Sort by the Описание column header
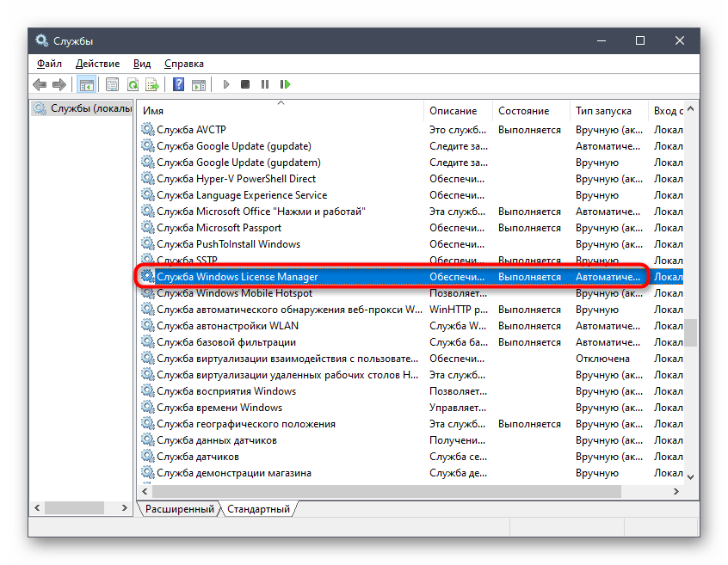The image size is (728, 565). (x=458, y=111)
